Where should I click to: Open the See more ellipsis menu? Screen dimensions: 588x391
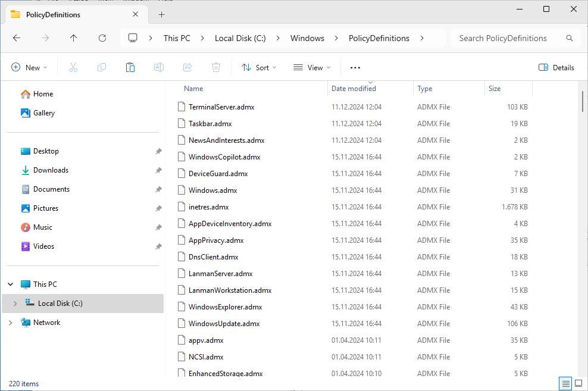[355, 68]
